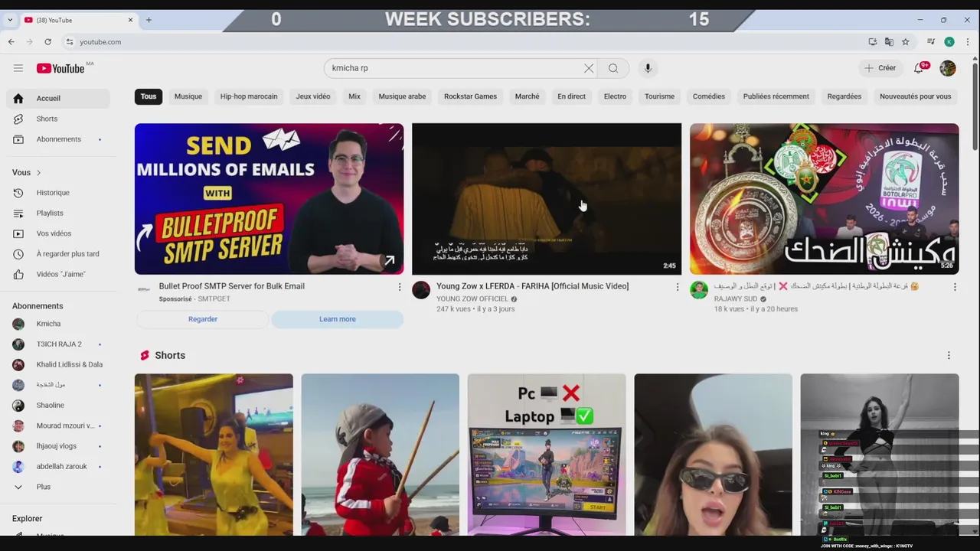Open the Ihjaouj vlogs channel

point(58,446)
